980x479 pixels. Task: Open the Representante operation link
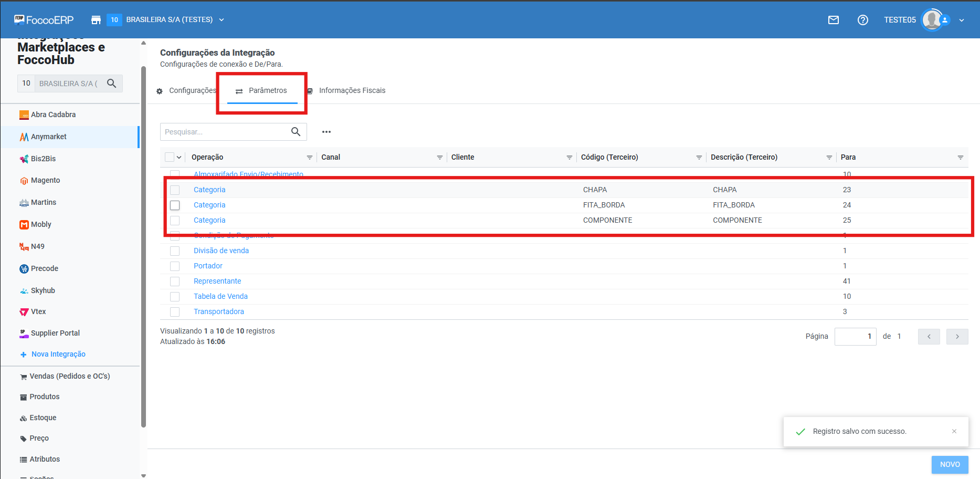click(x=217, y=281)
